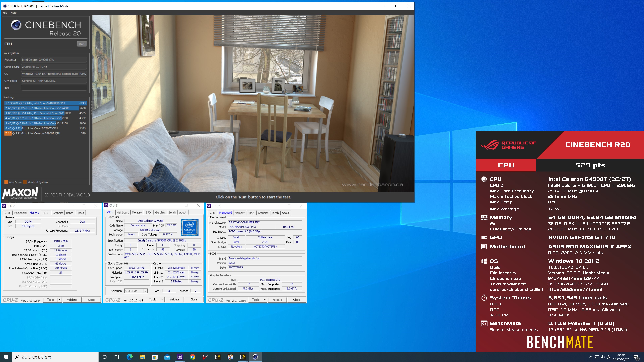Open Bench tab in middle CPU-Z window
Screen dimensions: 644x362
pyautogui.click(x=172, y=213)
